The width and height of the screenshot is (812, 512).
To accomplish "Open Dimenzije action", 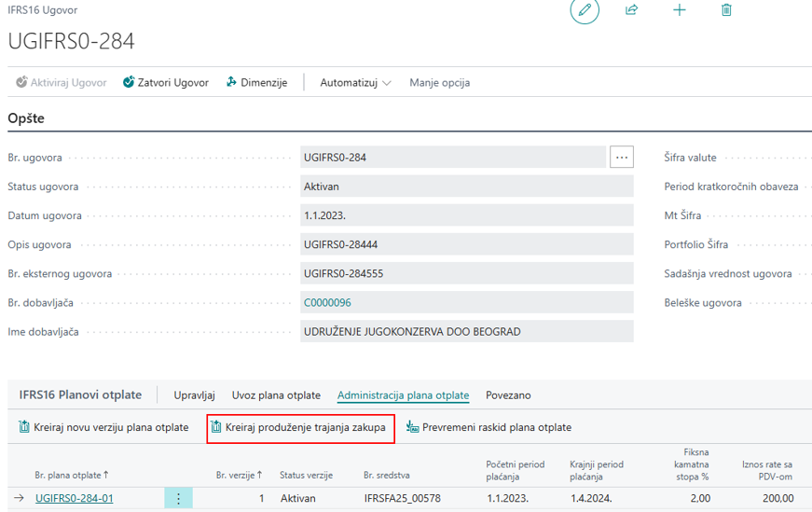I will pos(257,82).
